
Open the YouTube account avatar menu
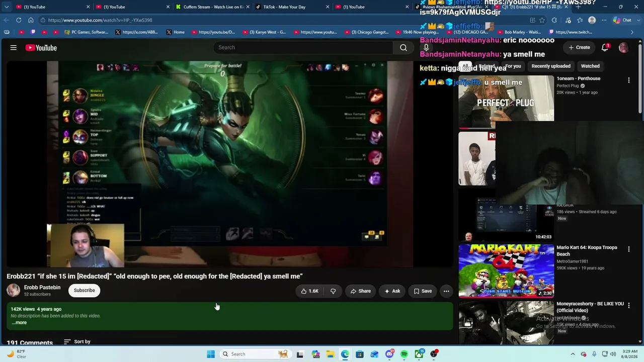coord(623,48)
